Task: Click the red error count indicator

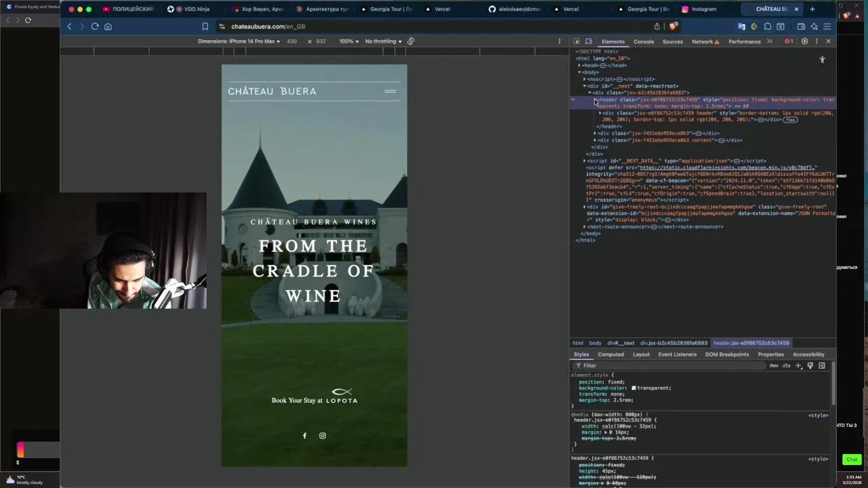Action: tap(789, 41)
